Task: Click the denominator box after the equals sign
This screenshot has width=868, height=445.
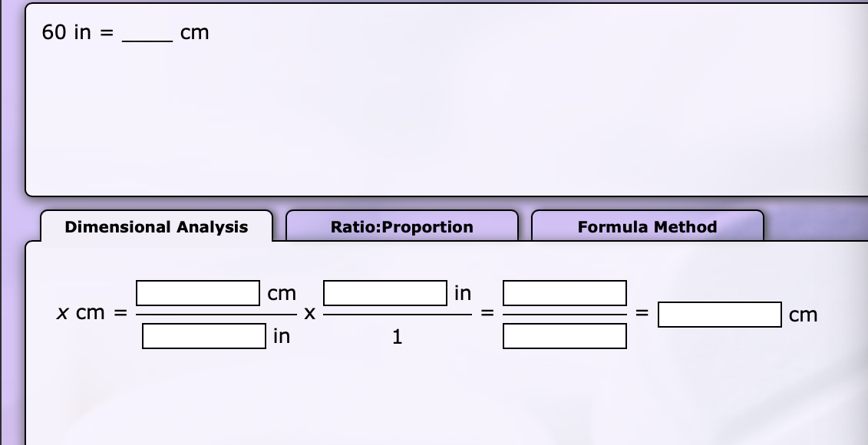Action: pyautogui.click(x=564, y=335)
